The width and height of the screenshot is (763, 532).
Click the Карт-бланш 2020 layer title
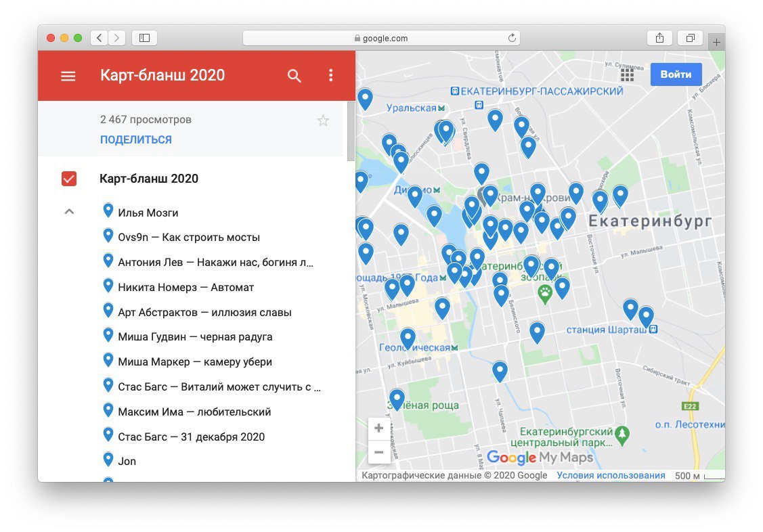pyautogui.click(x=149, y=179)
